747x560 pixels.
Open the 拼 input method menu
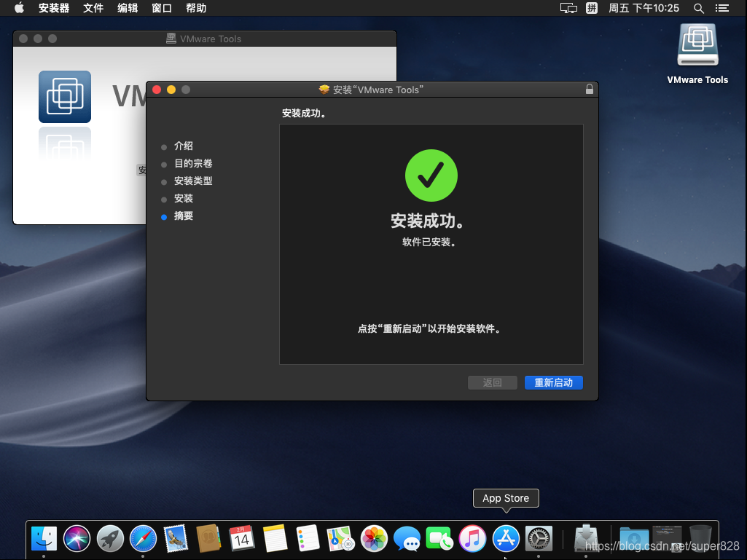click(591, 8)
